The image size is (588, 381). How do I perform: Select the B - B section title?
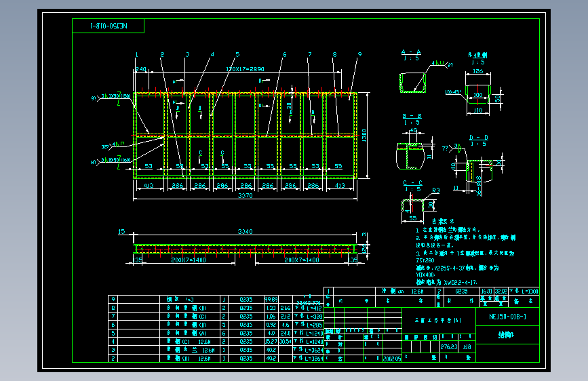[412, 116]
